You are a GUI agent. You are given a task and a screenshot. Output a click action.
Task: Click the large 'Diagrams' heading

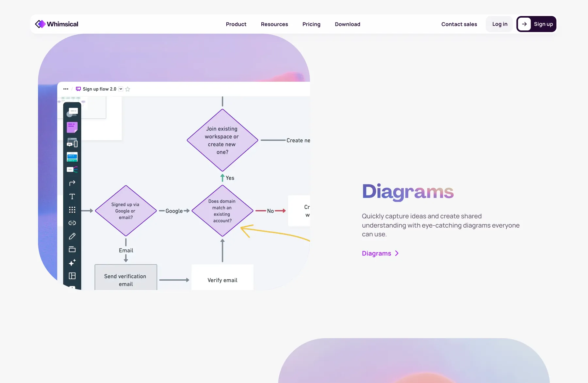(x=408, y=192)
